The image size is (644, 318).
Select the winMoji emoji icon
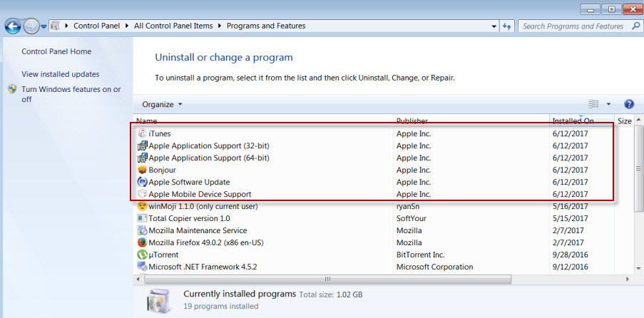point(142,206)
